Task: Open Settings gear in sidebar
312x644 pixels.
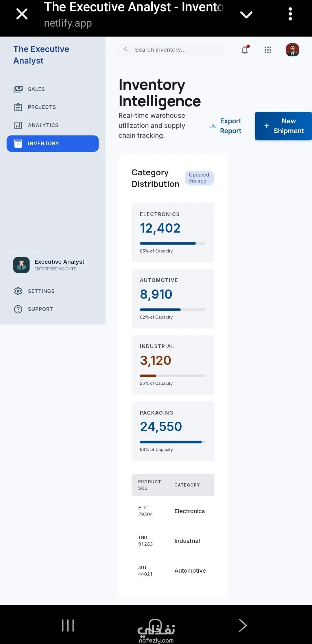Action: (18, 291)
